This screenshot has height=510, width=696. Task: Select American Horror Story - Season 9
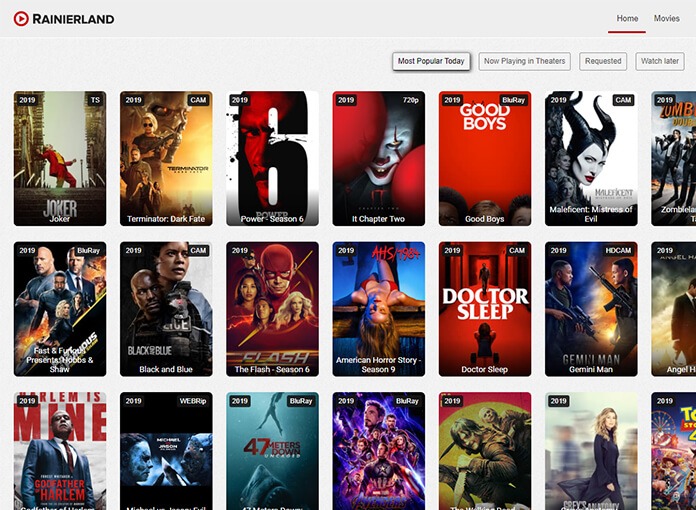pos(378,308)
